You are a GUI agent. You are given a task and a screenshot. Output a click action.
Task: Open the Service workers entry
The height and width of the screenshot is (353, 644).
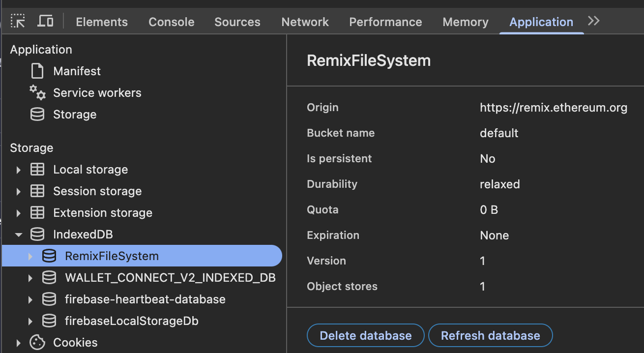(97, 93)
